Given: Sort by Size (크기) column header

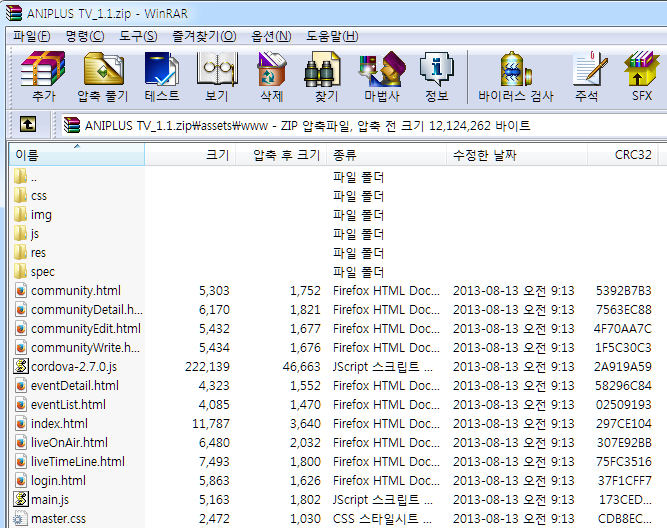Looking at the screenshot, I should (190, 154).
